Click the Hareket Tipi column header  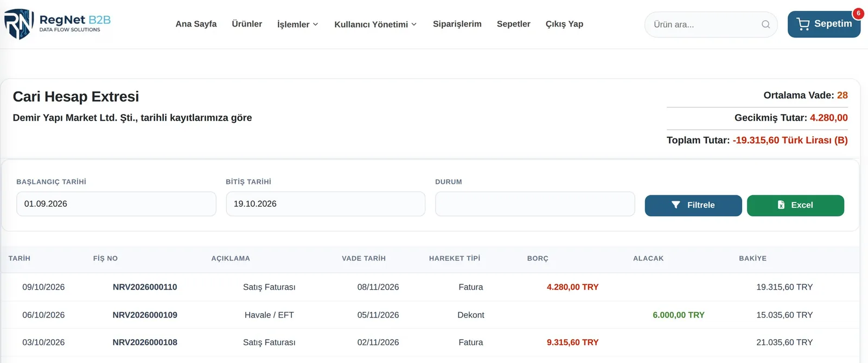455,258
